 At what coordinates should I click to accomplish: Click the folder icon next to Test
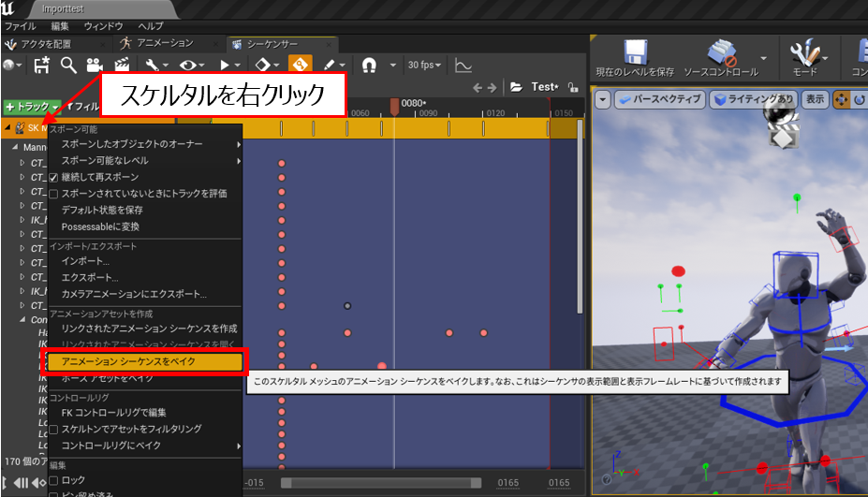(x=516, y=87)
